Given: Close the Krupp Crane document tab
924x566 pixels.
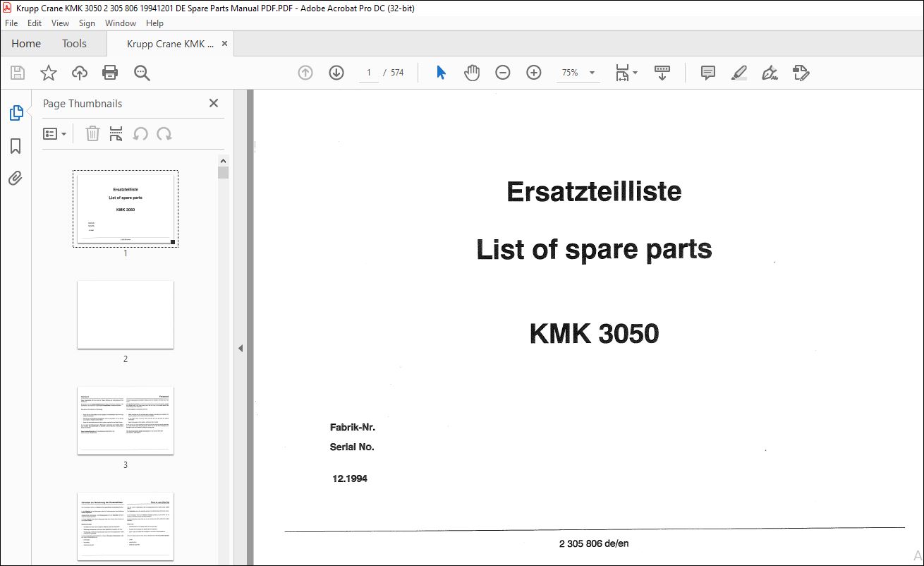Looking at the screenshot, I should coord(225,44).
